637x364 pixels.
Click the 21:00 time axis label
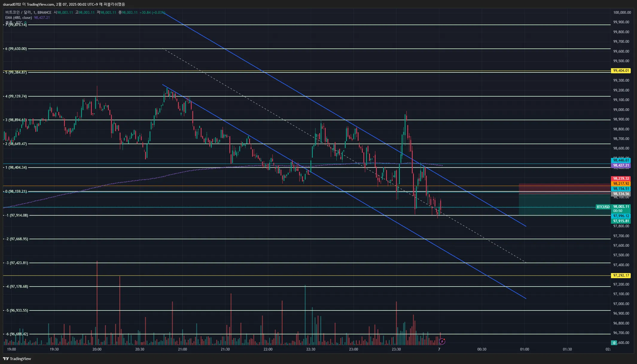point(182,349)
